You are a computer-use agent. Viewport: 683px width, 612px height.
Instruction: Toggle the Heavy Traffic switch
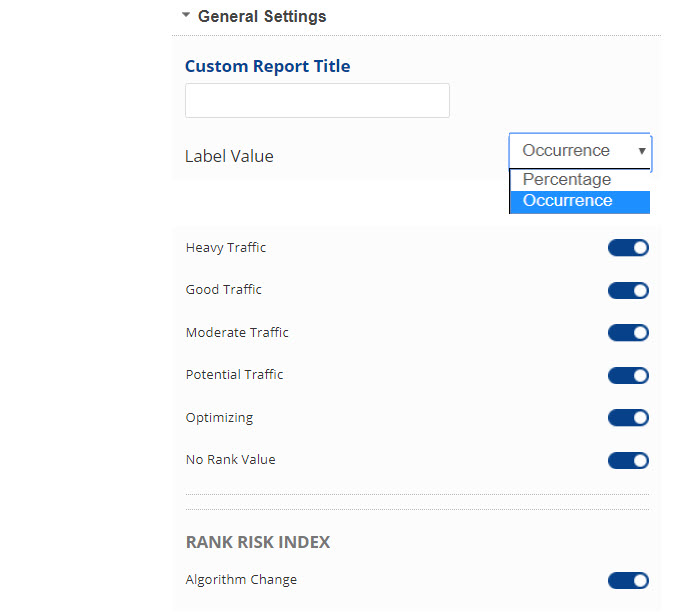628,248
